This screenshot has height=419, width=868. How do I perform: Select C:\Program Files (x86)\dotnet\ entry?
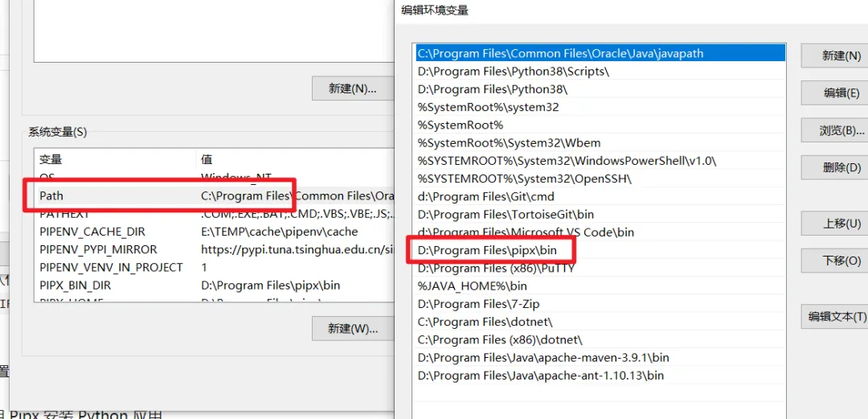[x=600, y=339]
